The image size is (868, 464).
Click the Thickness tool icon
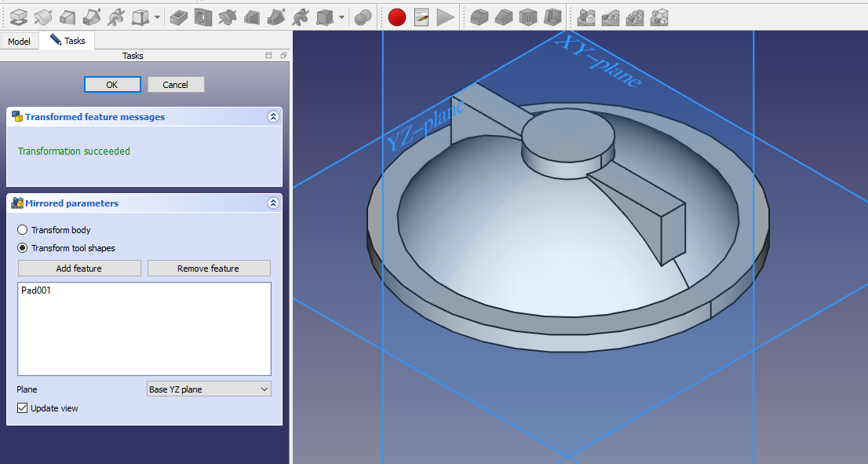[x=553, y=16]
